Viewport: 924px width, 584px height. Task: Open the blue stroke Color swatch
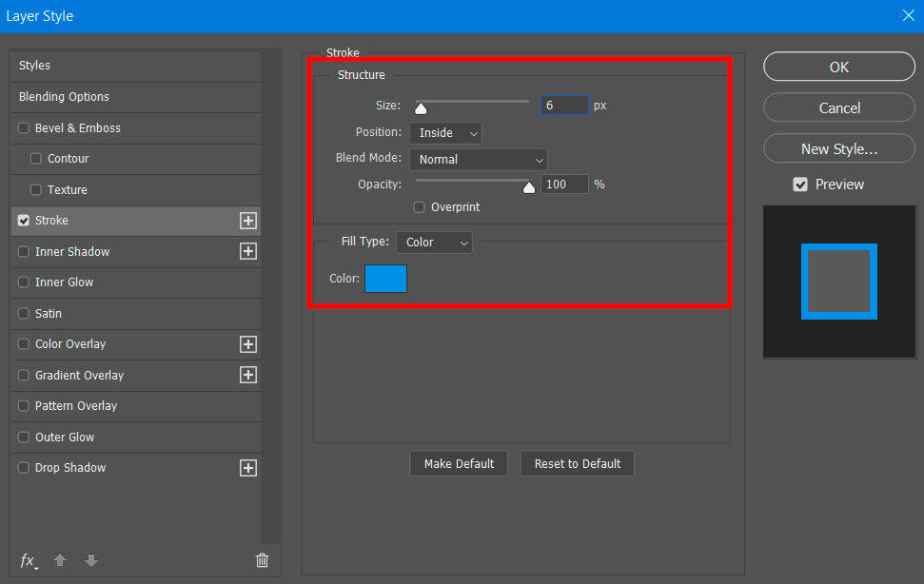tap(386, 279)
